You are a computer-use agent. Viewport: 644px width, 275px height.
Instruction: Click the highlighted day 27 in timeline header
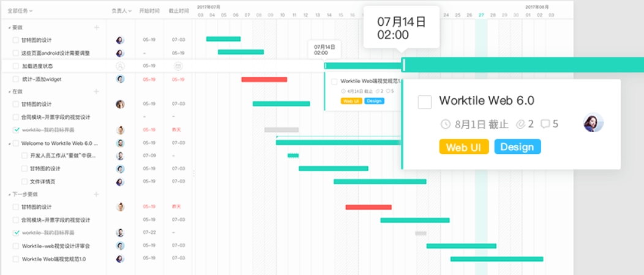(x=481, y=15)
